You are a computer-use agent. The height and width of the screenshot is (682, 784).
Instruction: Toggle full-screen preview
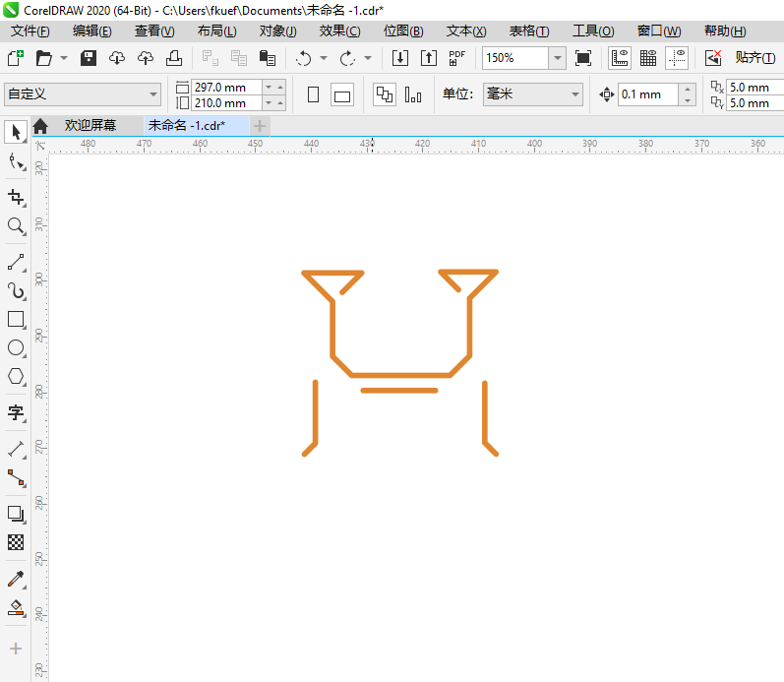coord(583,58)
